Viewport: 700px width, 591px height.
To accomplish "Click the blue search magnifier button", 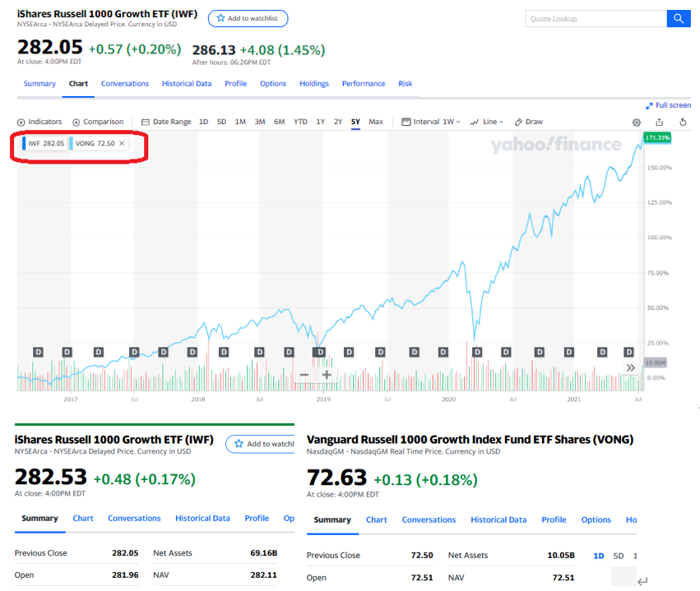I will tap(679, 19).
